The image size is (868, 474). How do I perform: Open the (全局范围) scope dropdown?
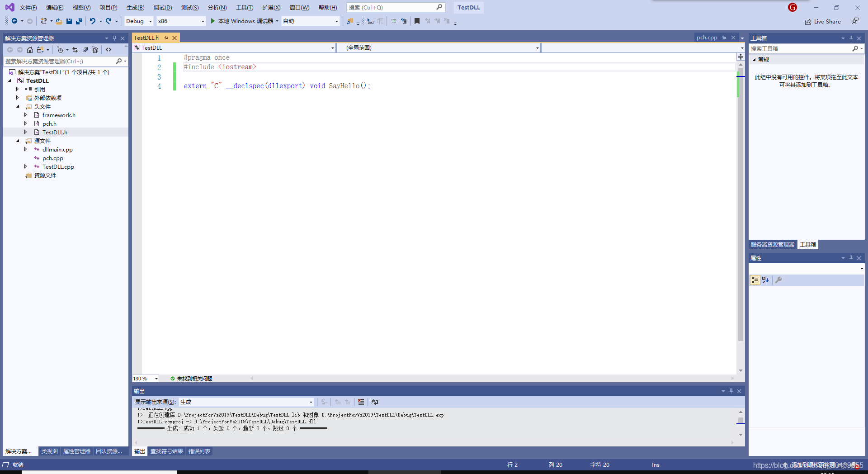pos(438,47)
